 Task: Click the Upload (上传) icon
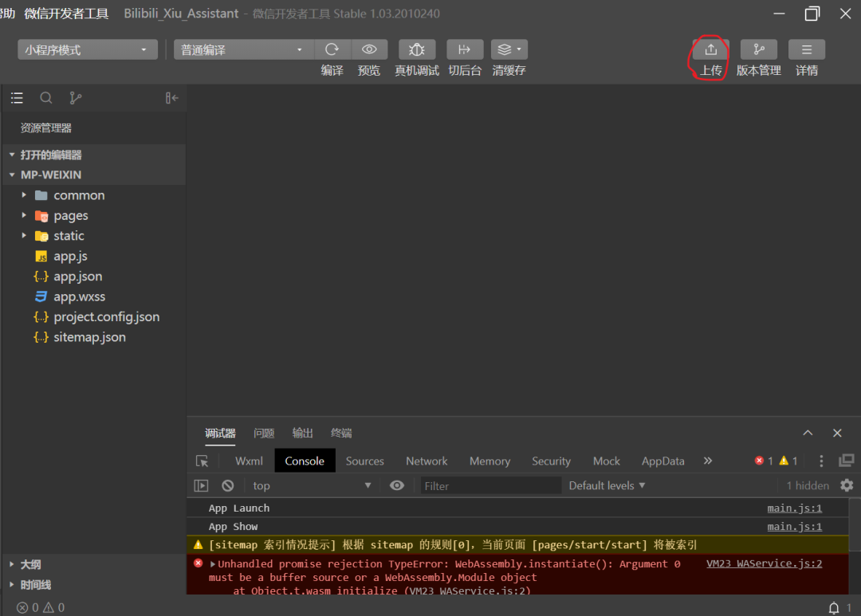tap(710, 49)
